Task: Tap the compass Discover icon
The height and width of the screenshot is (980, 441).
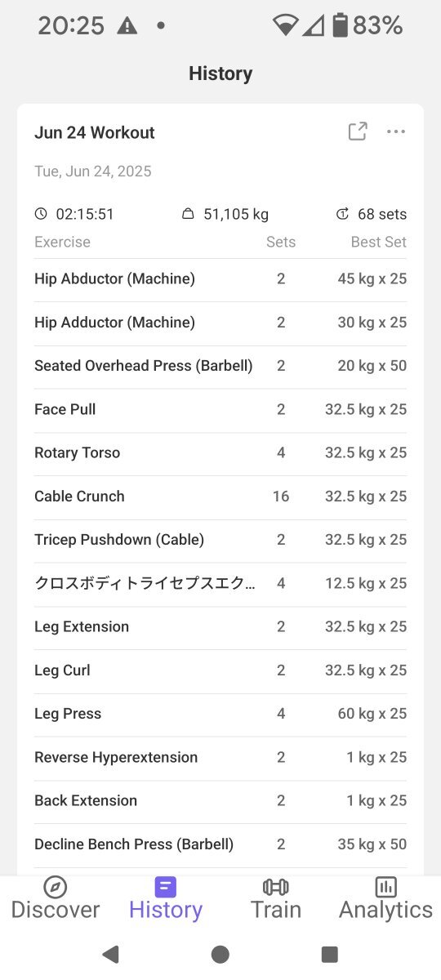Action: tap(56, 887)
